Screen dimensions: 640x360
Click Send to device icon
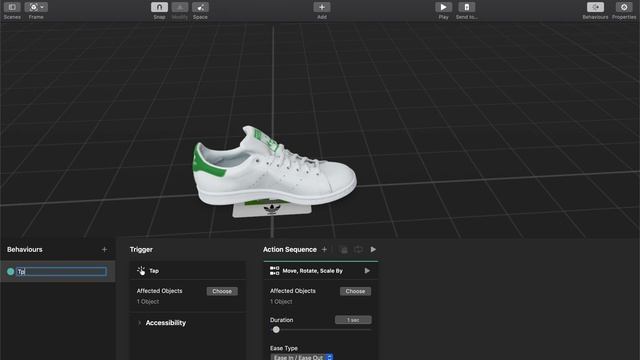click(x=467, y=7)
